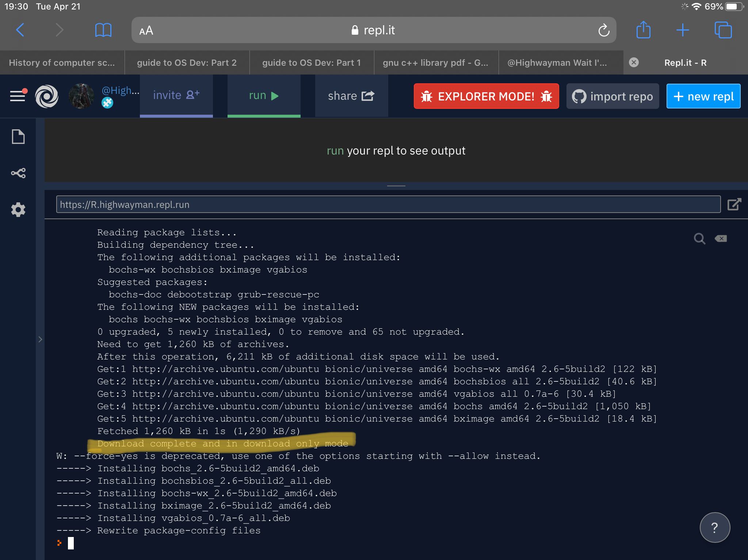Click the '--force-yes is deprecated' warning

298,456
